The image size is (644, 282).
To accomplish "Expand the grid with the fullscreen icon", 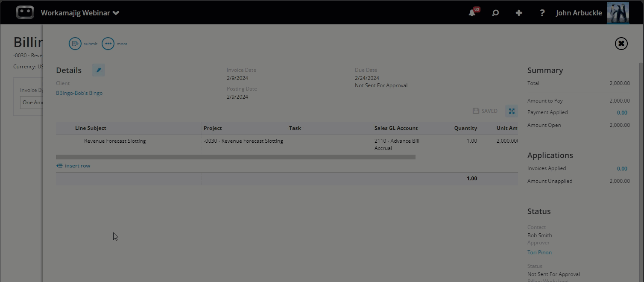I will [512, 111].
